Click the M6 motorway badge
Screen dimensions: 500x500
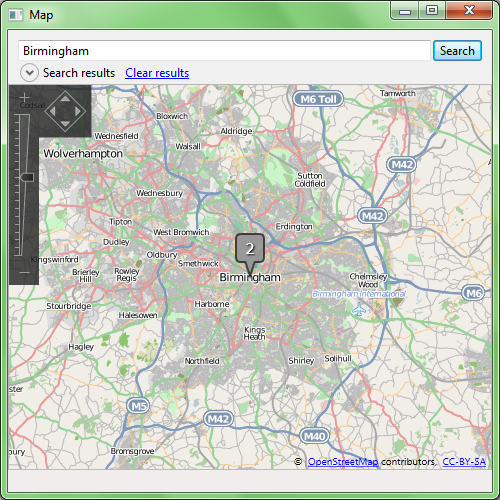[x=473, y=293]
